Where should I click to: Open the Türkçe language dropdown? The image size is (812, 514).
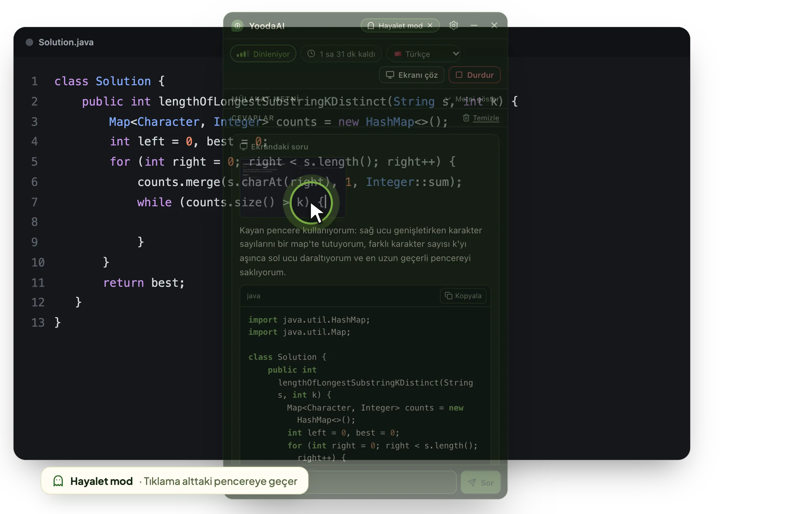pos(423,54)
